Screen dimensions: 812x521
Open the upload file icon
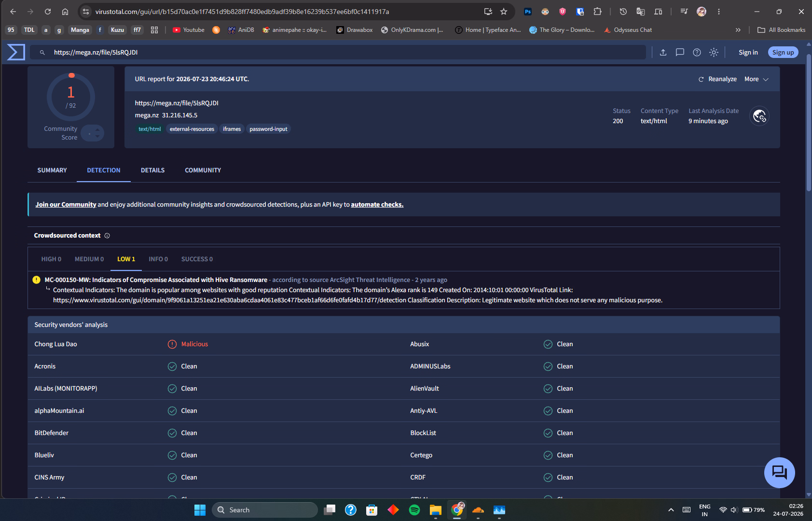(663, 52)
